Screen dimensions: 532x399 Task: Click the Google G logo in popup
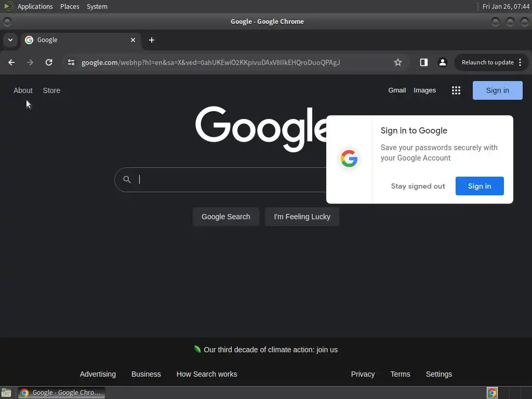tap(349, 158)
